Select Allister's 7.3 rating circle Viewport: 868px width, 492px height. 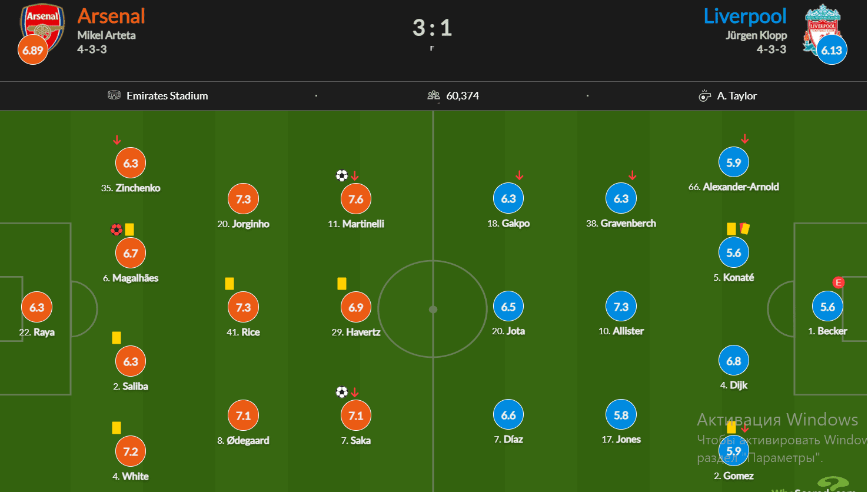tap(621, 307)
